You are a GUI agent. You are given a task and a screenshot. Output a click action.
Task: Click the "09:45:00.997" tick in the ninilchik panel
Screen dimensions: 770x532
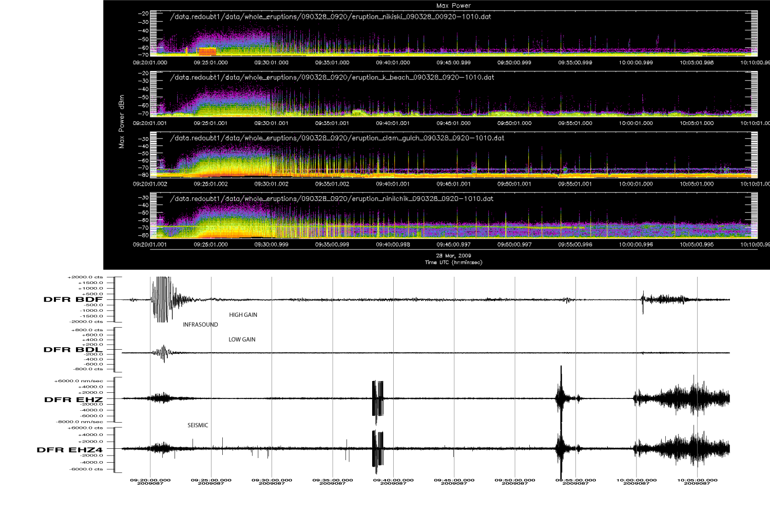(x=454, y=244)
